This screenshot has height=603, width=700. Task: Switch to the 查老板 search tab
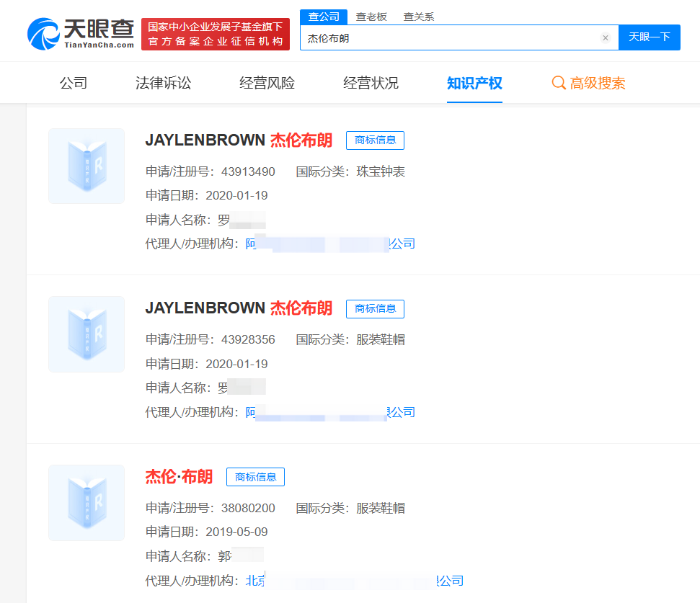[x=371, y=17]
